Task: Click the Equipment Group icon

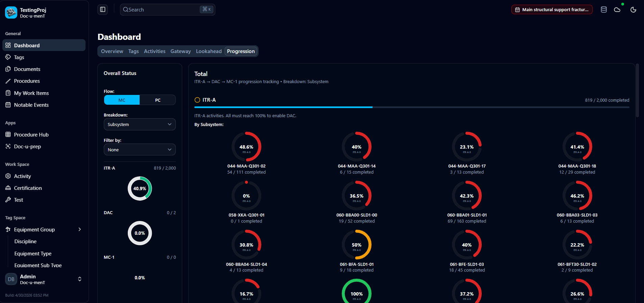Action: [8, 229]
